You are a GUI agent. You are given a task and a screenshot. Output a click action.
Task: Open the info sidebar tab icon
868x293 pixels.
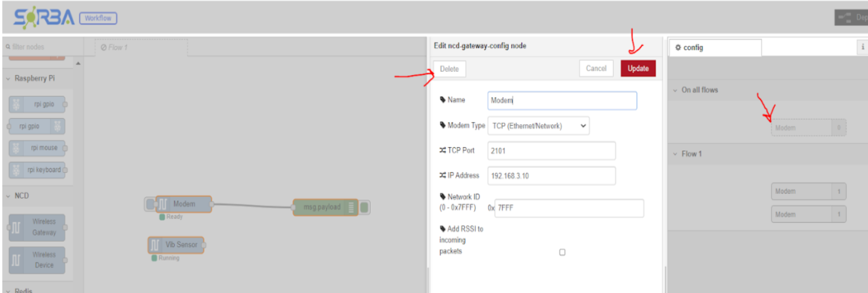[862, 47]
